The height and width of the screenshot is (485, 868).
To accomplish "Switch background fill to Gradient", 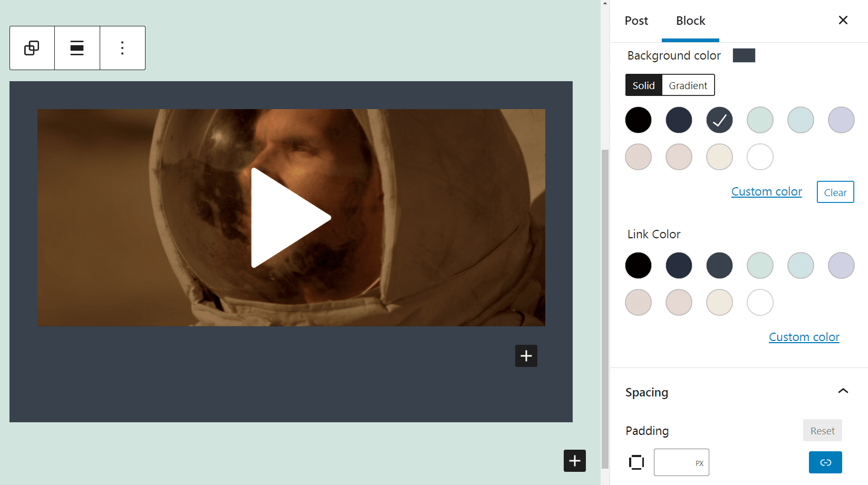I will 688,85.
